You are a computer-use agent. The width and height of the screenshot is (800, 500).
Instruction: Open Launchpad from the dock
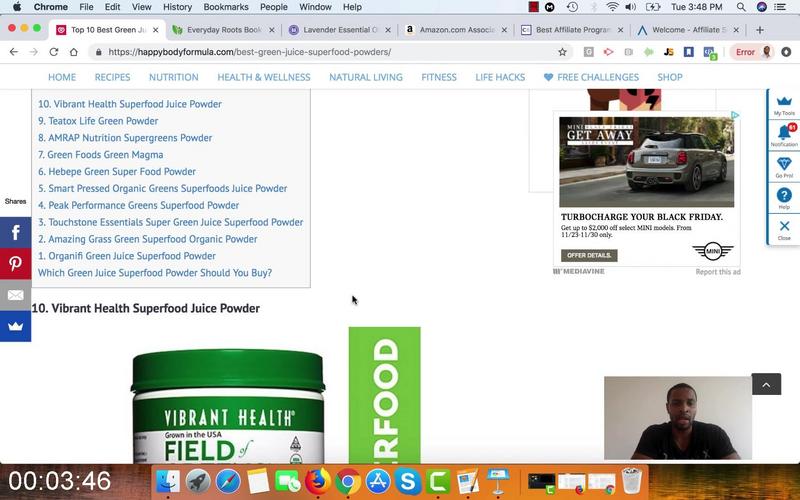pyautogui.click(x=198, y=481)
